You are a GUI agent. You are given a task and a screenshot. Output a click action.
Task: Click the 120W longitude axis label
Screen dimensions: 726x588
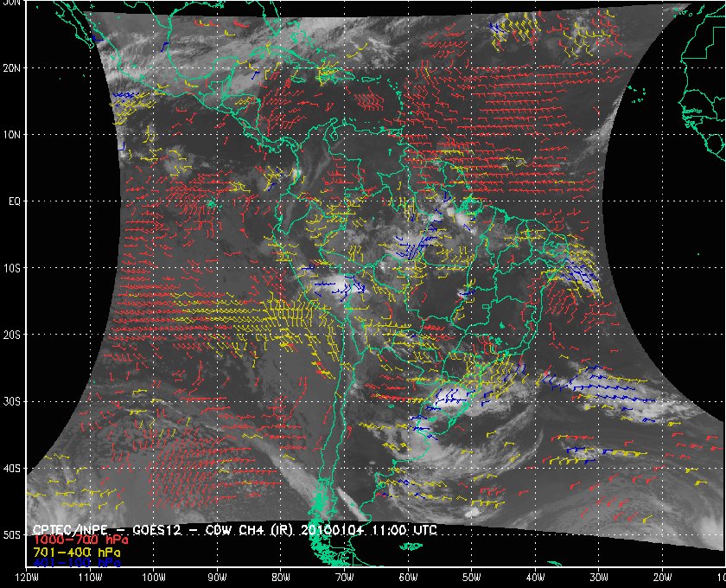(x=27, y=578)
